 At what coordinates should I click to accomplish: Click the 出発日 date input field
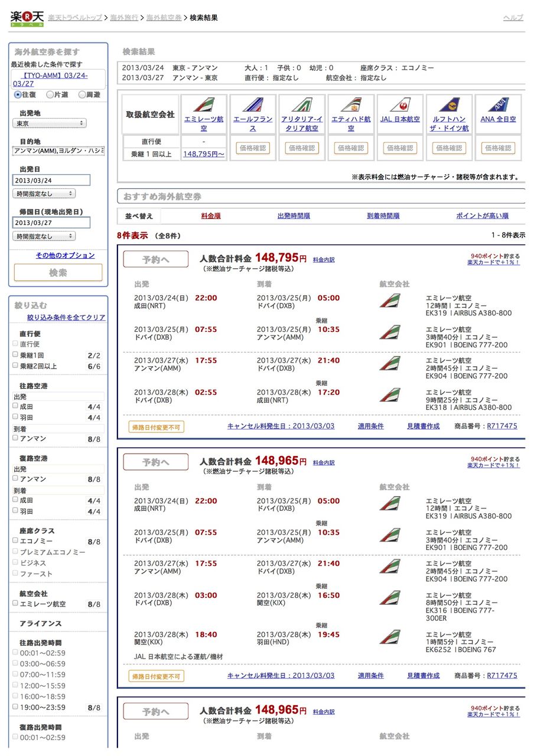(51, 180)
